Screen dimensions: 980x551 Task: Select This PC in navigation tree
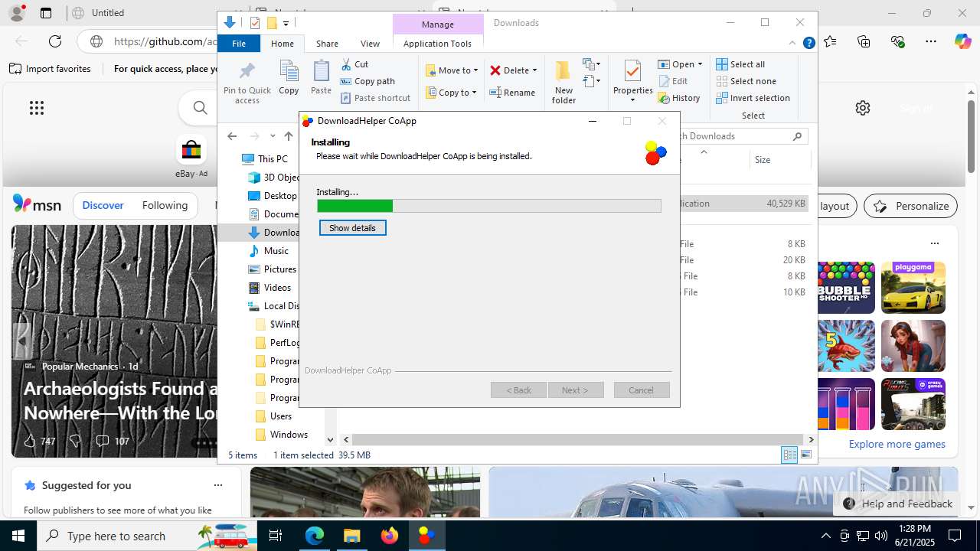(x=273, y=159)
